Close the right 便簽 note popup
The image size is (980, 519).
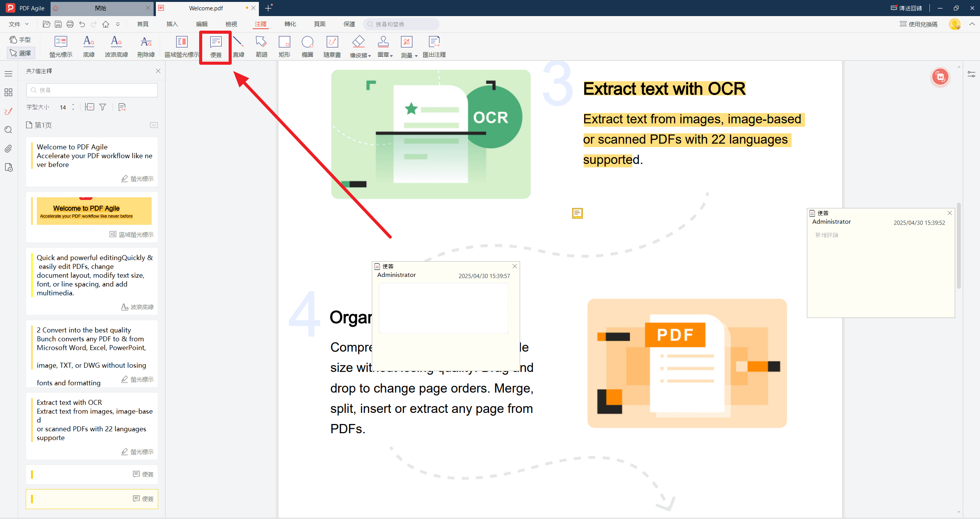click(950, 213)
